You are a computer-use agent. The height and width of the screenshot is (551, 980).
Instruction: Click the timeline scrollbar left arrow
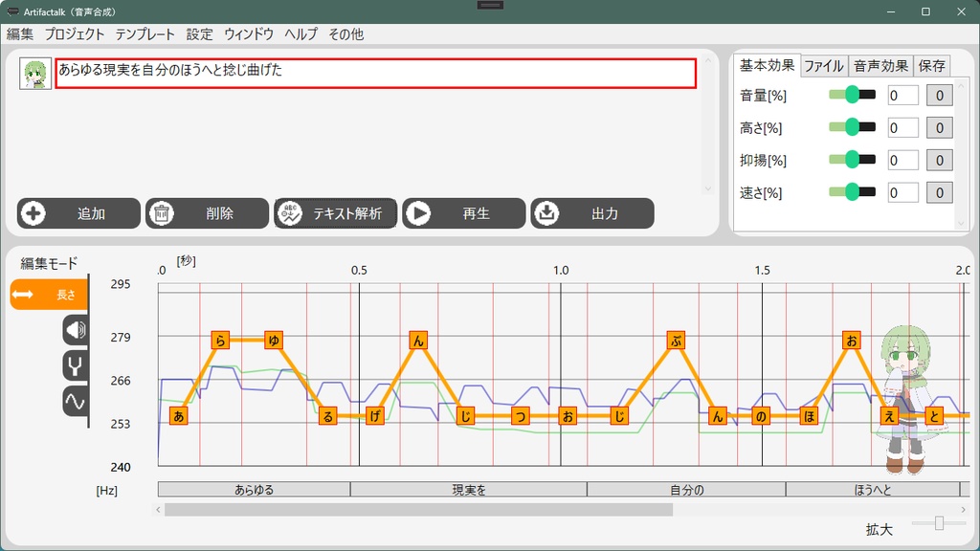point(158,510)
